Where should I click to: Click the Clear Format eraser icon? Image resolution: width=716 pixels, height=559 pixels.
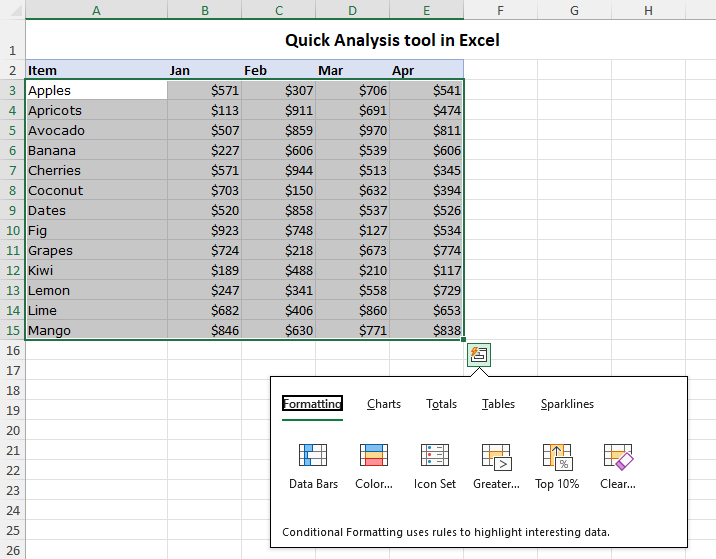pyautogui.click(x=618, y=457)
